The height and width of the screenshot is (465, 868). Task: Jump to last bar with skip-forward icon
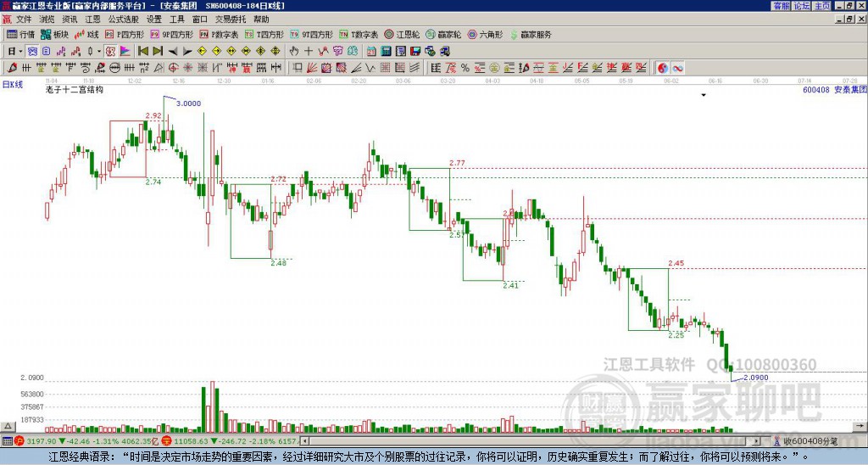[158, 51]
